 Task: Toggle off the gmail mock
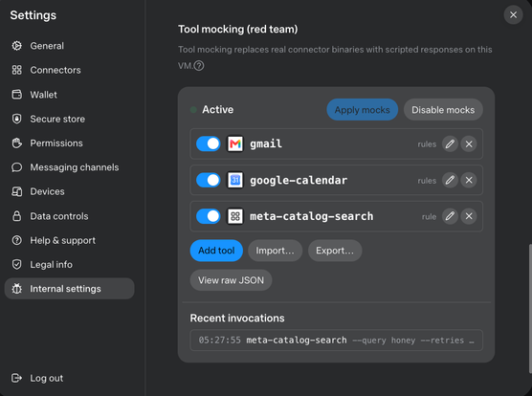point(209,143)
